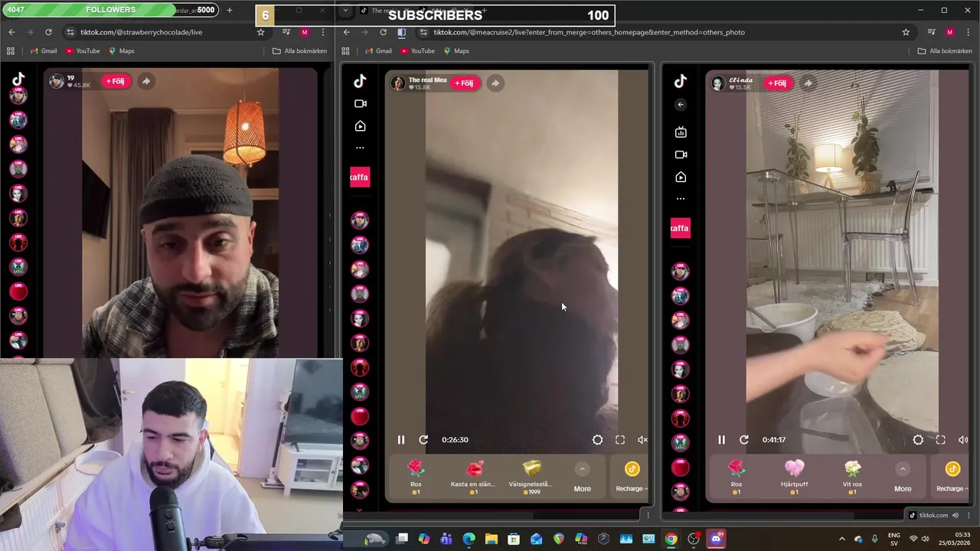Open Maps bookmark in middle browser
This screenshot has width=980, height=551.
coord(456,51)
